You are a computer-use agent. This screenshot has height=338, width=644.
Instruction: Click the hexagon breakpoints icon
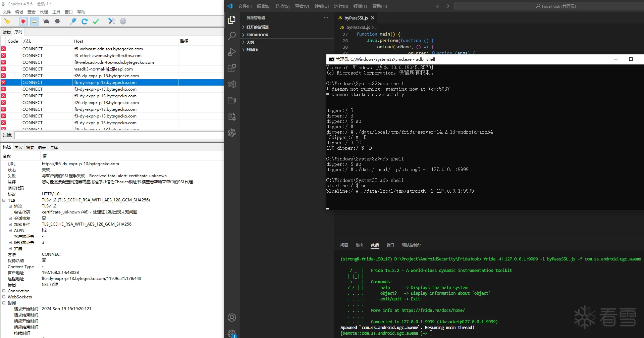57,21
